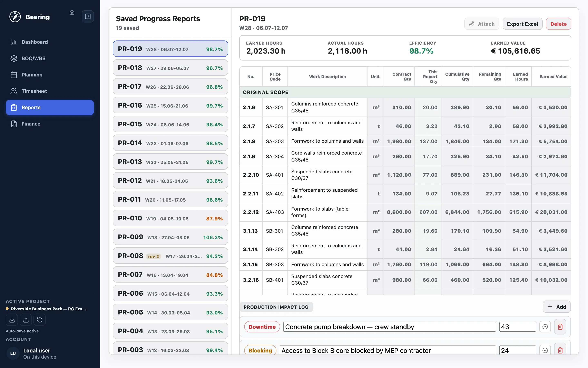Go to BOQ/WBS section
The width and height of the screenshot is (588, 368).
(x=50, y=58)
